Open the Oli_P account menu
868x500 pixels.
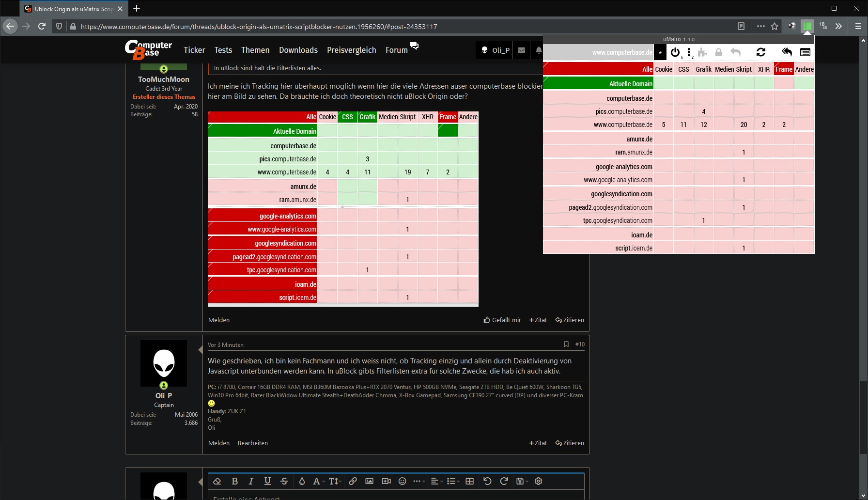[495, 50]
